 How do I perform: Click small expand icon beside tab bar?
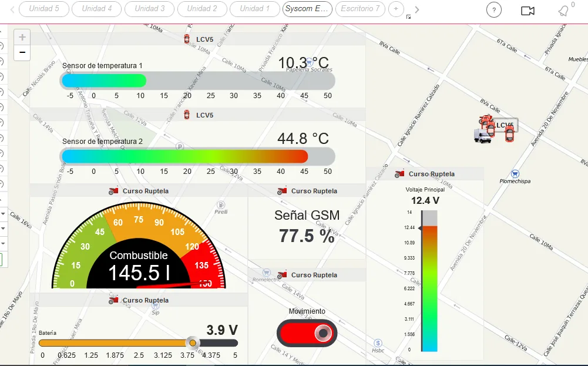pos(408,16)
